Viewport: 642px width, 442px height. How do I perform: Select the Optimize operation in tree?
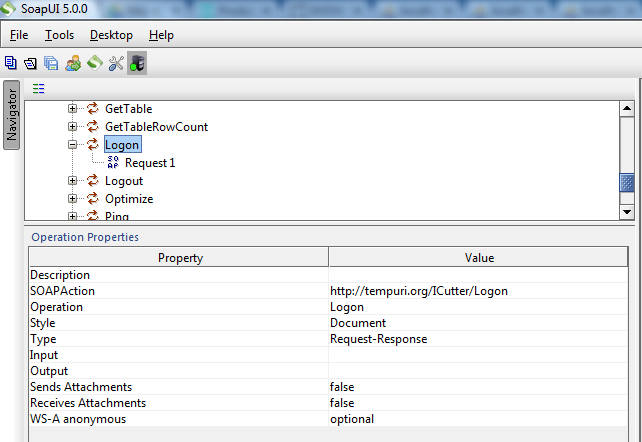[128, 199]
